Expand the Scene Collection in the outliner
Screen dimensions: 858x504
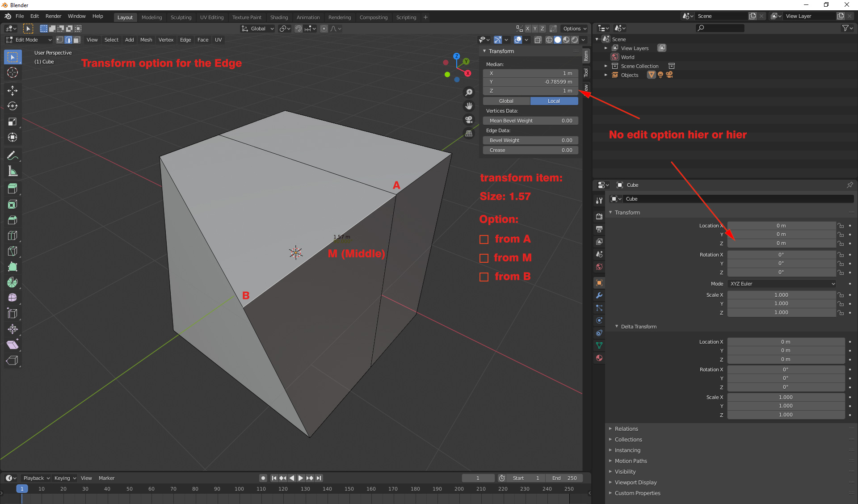[x=606, y=66]
